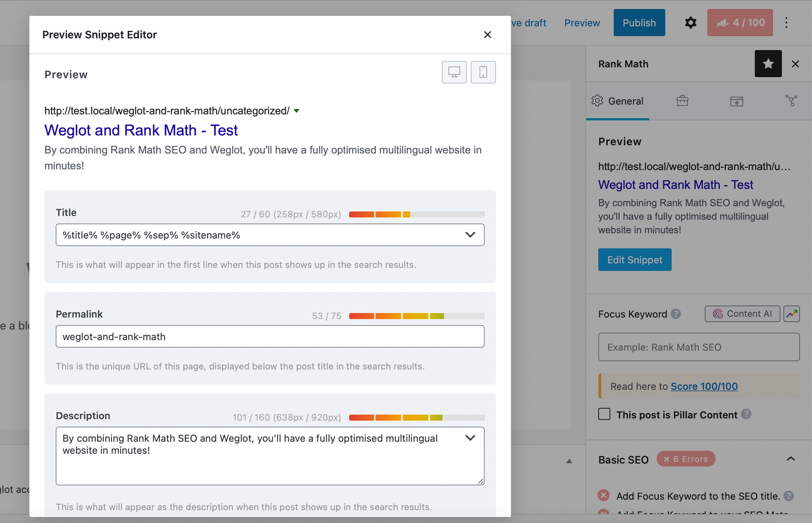Switch to mobile preview mode
The image size is (812, 523).
(484, 72)
